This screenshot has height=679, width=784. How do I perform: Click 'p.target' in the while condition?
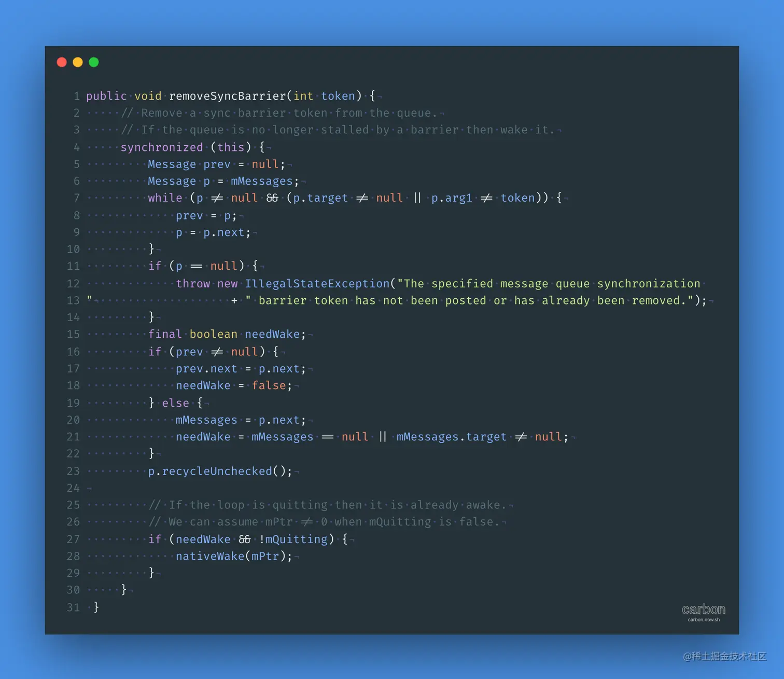click(320, 198)
